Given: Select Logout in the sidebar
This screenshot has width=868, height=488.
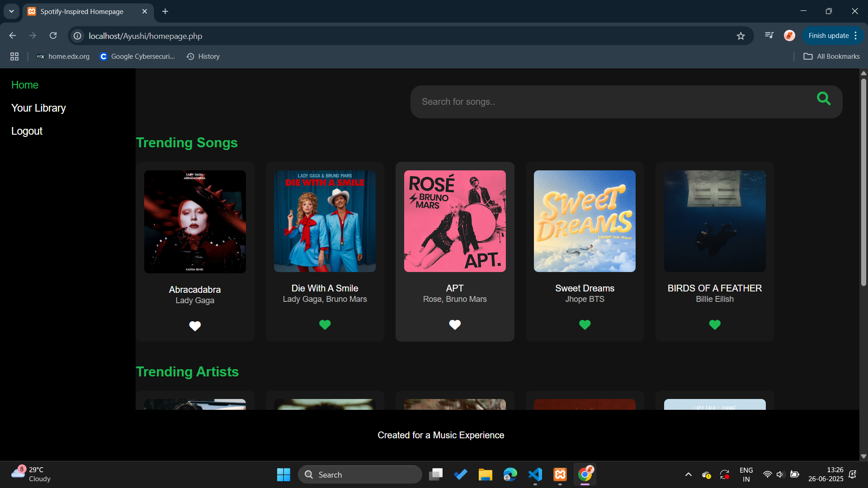Looking at the screenshot, I should [x=27, y=131].
